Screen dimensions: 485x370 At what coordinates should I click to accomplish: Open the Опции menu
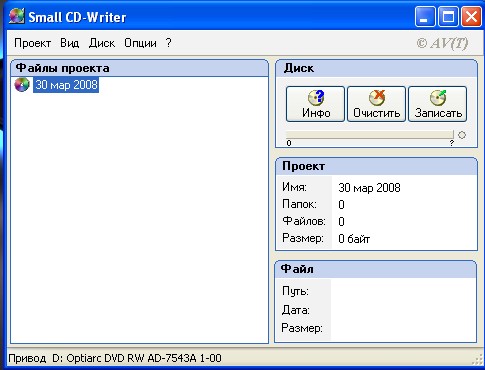(x=140, y=43)
